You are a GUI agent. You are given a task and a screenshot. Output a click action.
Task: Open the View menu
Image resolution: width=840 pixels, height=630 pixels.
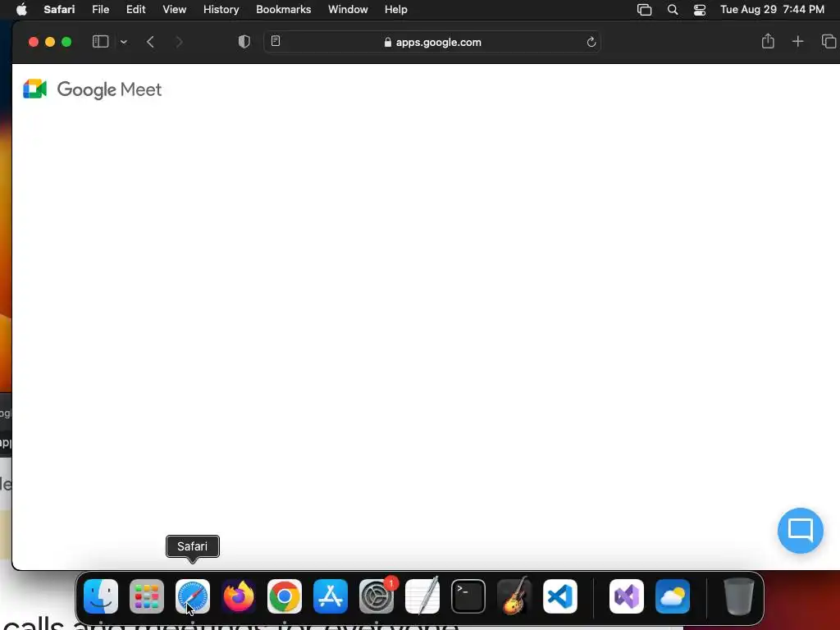174,9
